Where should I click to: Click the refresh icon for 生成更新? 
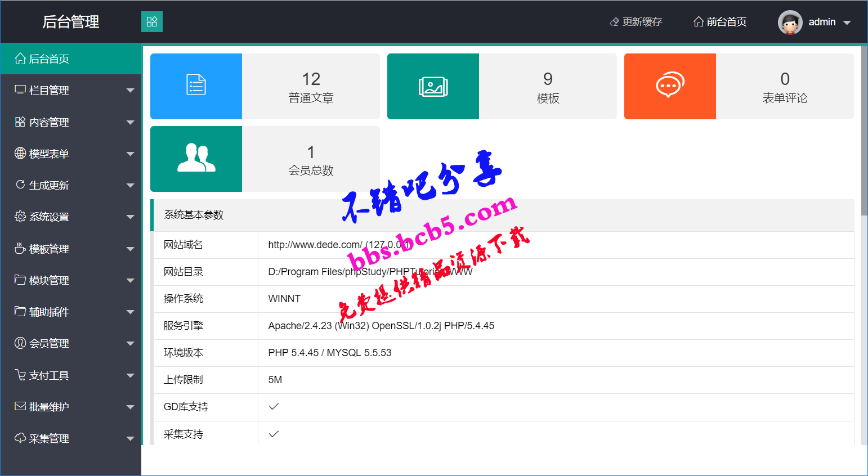tap(20, 185)
